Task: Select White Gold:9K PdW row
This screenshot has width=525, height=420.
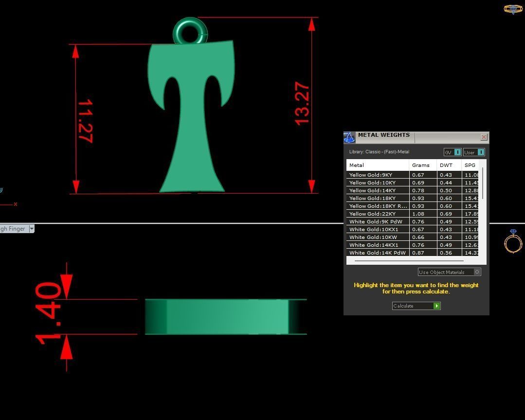Action: point(413,221)
